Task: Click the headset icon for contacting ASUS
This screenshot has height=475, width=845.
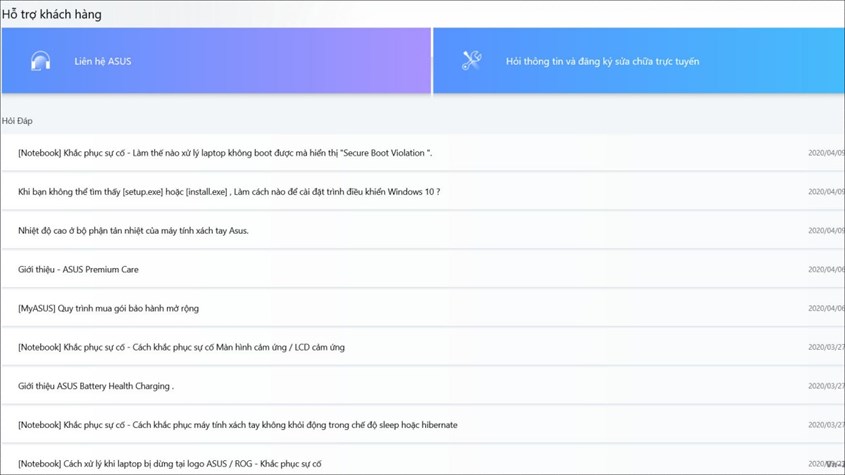Action: click(40, 62)
